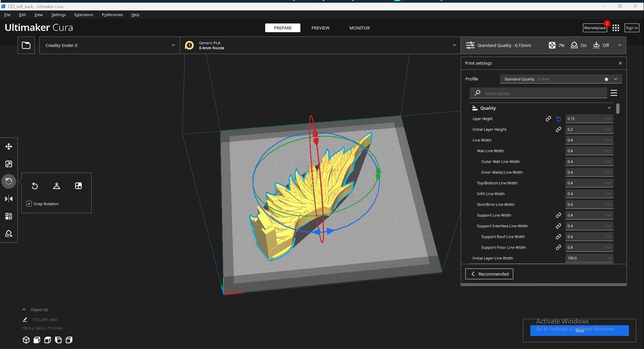
Task: Click the Line Width value field
Action: tap(589, 140)
